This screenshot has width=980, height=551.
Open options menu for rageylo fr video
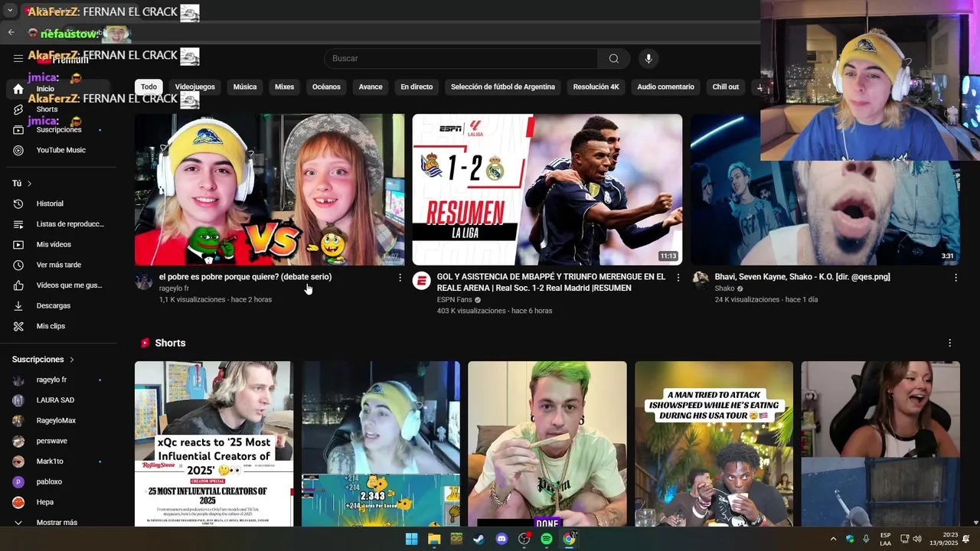[x=400, y=278]
